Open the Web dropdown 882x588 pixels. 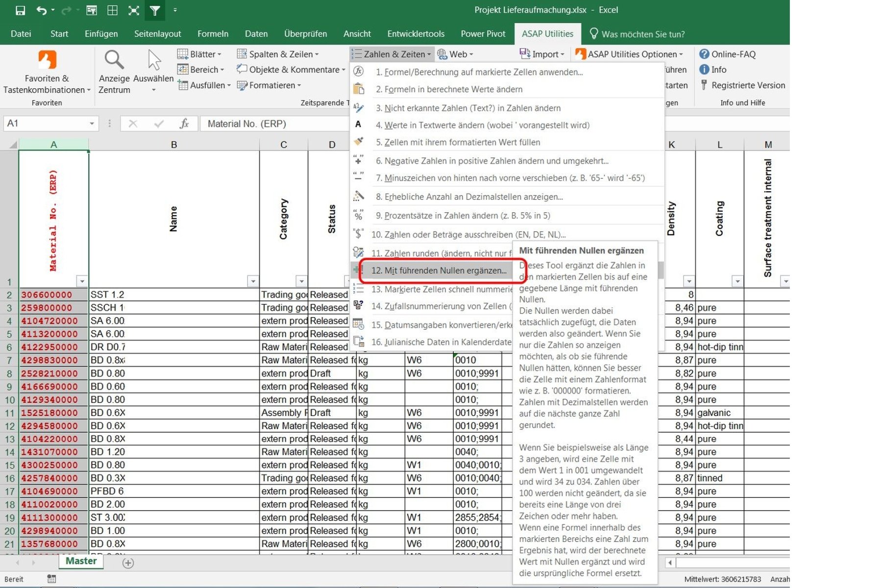(x=455, y=54)
